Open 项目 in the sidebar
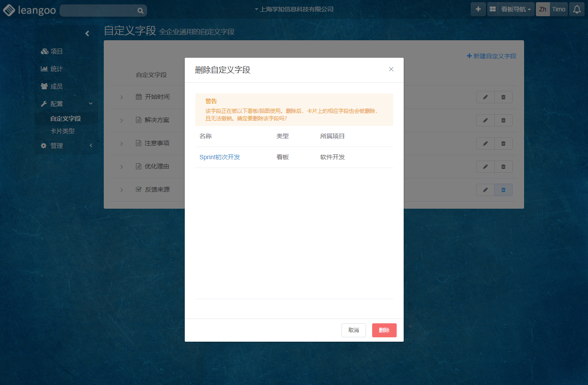The height and width of the screenshot is (385, 588). coord(56,51)
